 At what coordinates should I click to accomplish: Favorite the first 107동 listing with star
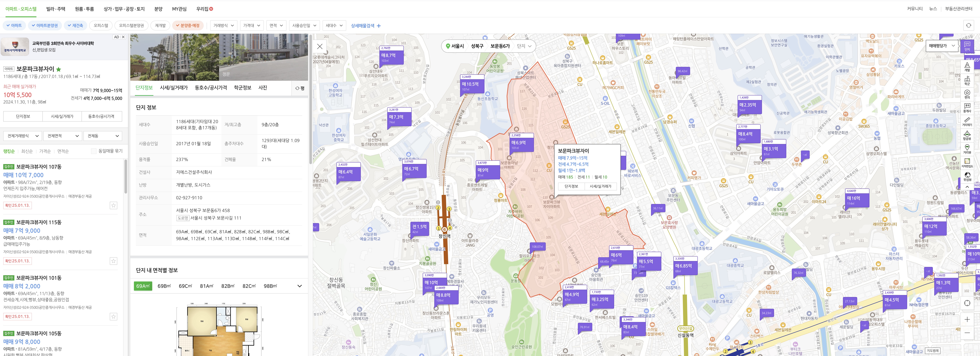[x=113, y=206]
